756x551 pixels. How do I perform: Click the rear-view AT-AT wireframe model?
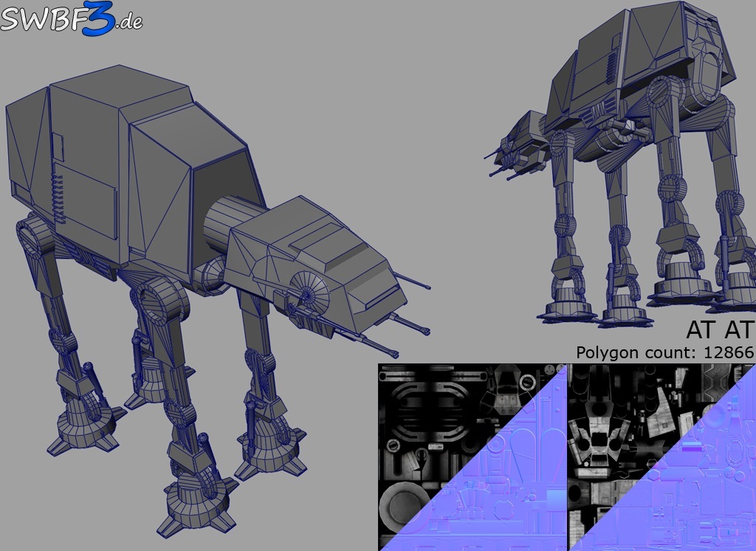pyautogui.click(x=619, y=164)
